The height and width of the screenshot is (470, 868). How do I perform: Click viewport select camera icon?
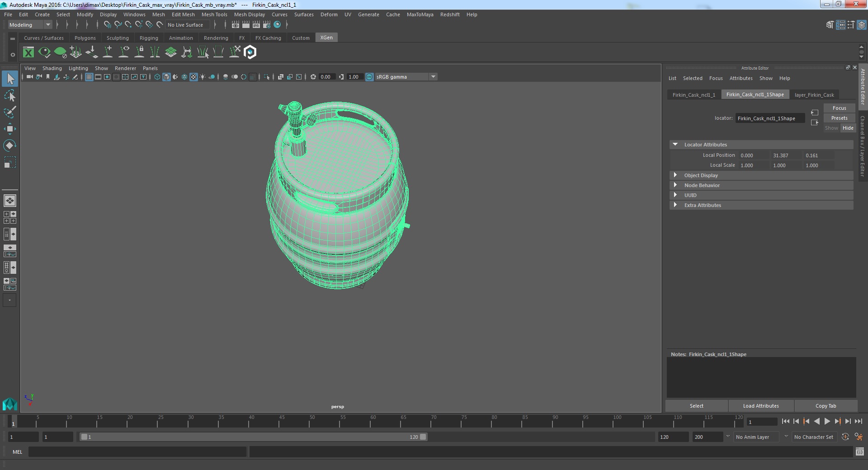pyautogui.click(x=29, y=77)
